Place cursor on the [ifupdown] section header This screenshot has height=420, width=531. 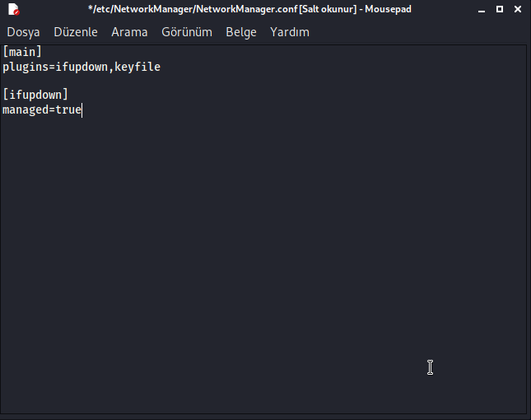35,95
